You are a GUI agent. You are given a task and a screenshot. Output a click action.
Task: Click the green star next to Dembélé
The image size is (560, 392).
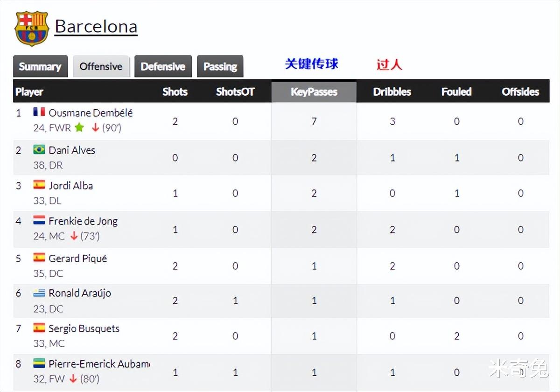(x=79, y=127)
